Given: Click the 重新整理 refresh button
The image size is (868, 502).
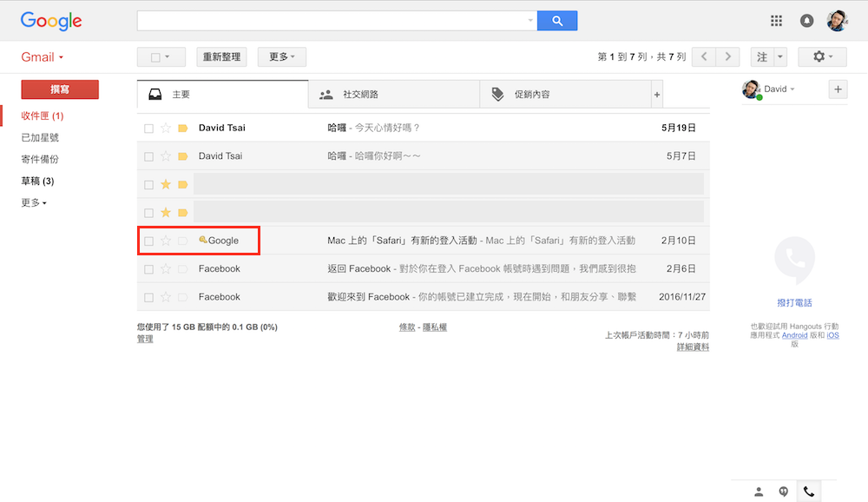Looking at the screenshot, I should pyautogui.click(x=221, y=56).
